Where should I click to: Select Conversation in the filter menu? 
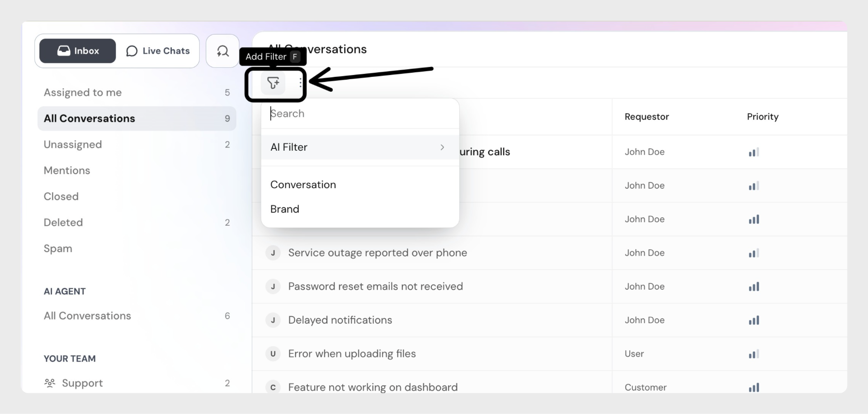303,185
